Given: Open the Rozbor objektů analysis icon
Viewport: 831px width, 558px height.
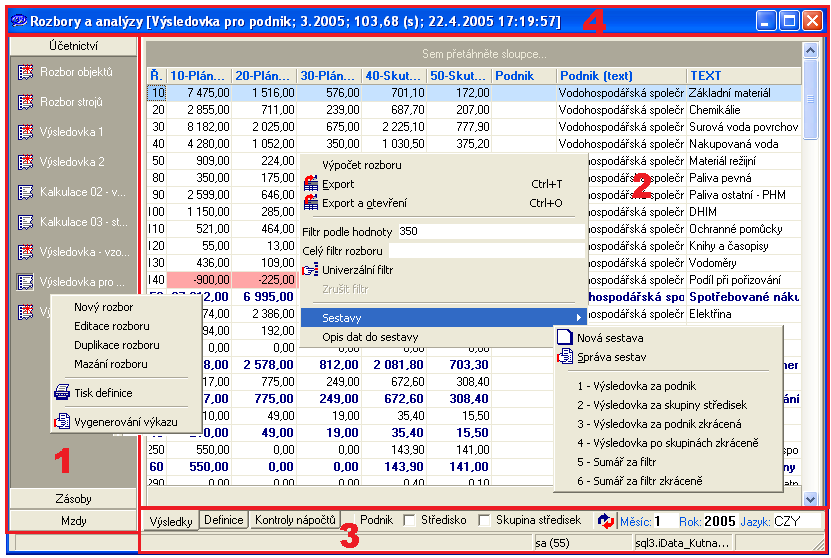Looking at the screenshot, I should point(26,72).
